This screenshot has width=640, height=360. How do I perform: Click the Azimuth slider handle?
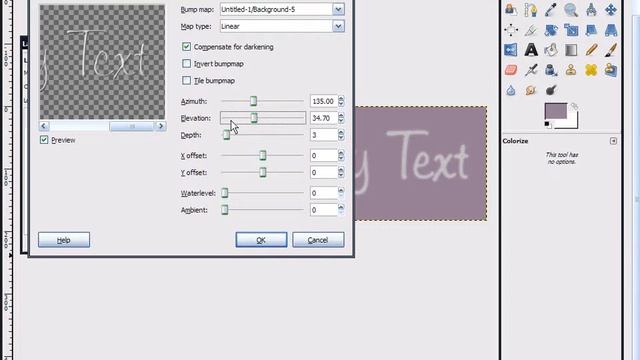253,101
